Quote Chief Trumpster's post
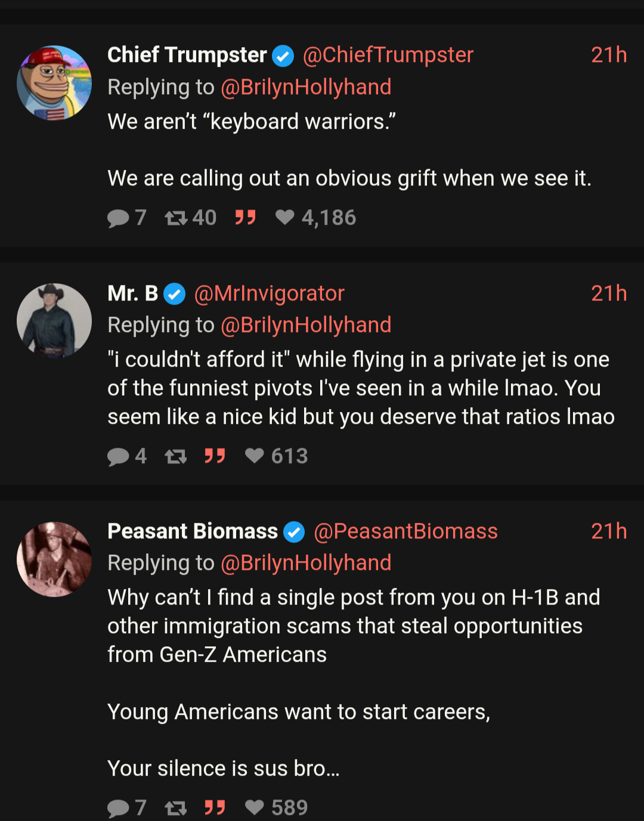 [x=245, y=218]
